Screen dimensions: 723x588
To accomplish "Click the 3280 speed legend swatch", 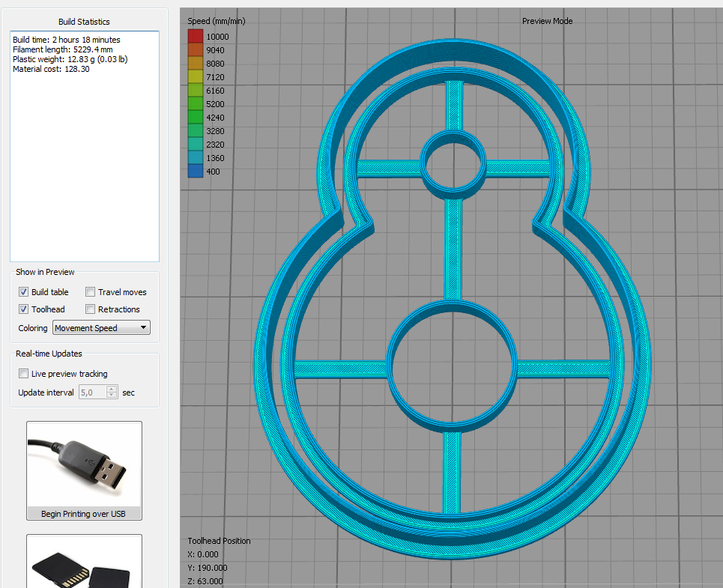I will pyautogui.click(x=196, y=131).
